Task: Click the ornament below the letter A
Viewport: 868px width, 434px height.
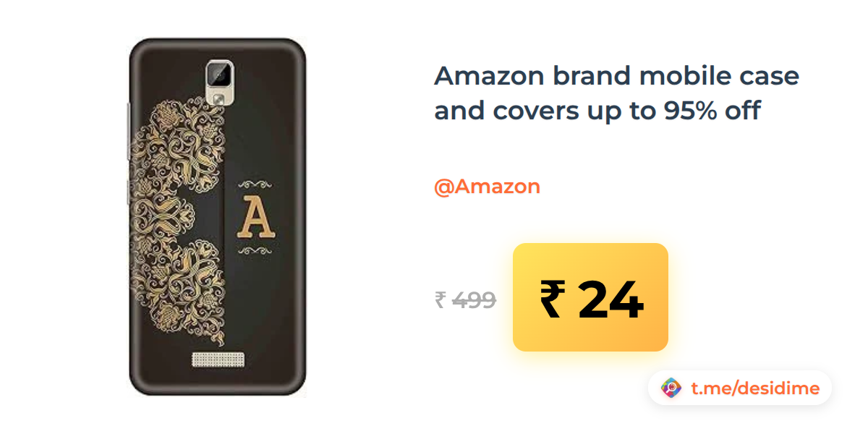Action: (257, 250)
